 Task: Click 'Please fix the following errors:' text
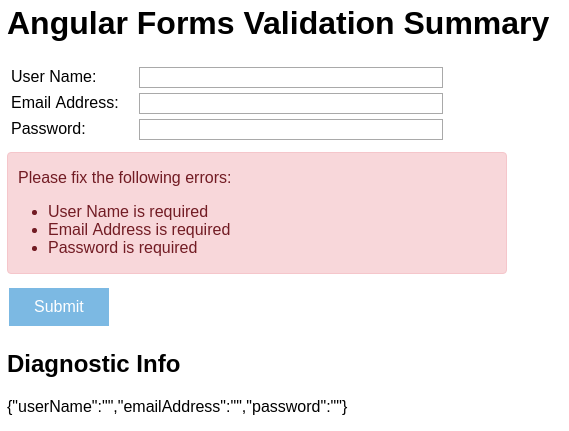pyautogui.click(x=124, y=178)
